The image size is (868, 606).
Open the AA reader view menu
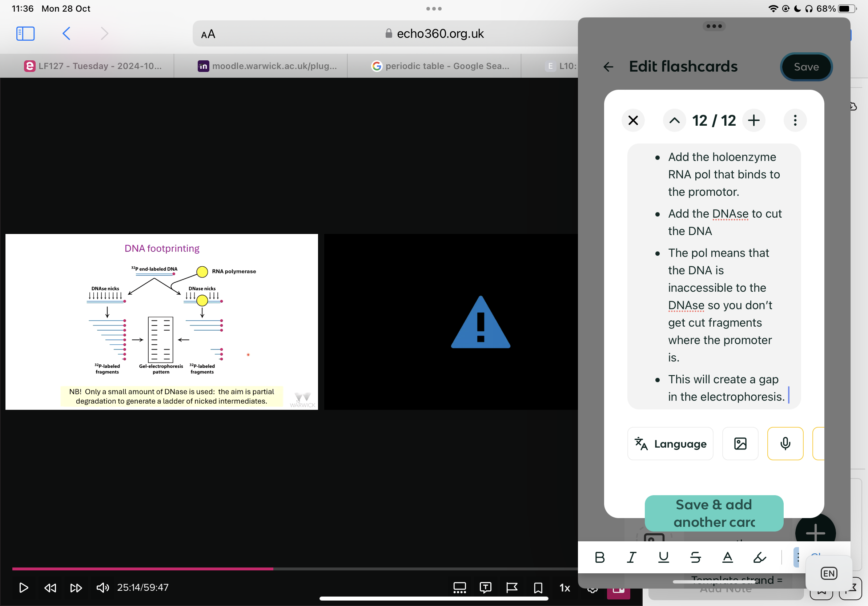click(208, 34)
